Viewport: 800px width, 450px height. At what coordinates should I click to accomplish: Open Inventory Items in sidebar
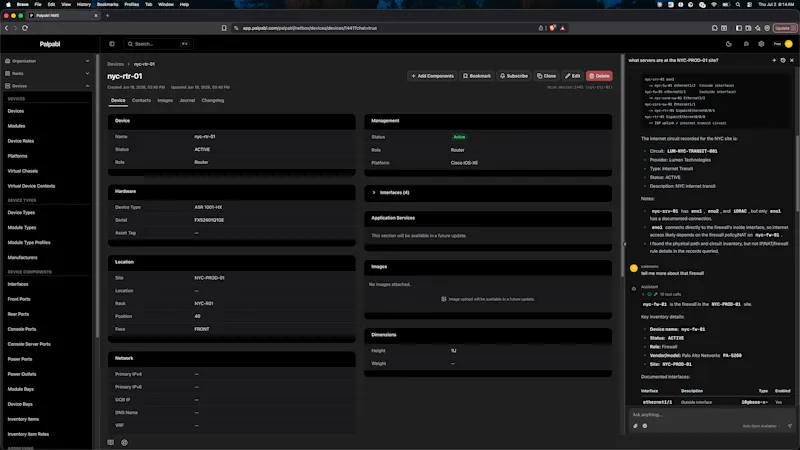pyautogui.click(x=23, y=419)
